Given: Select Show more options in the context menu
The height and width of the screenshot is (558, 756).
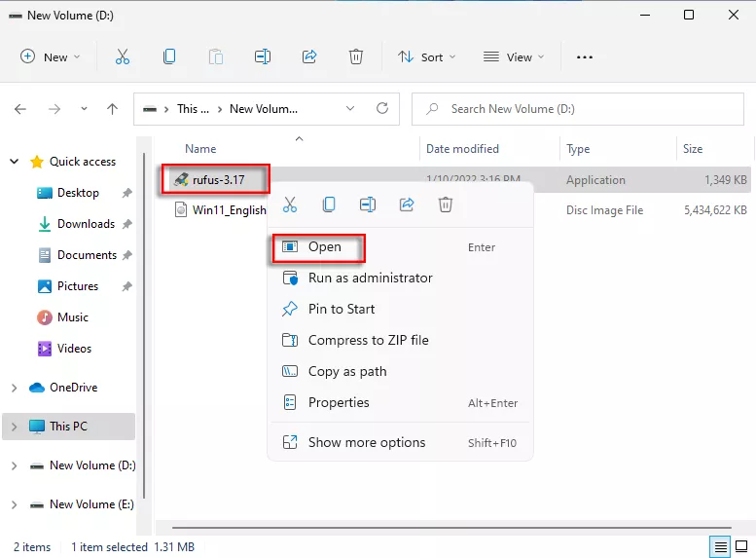Looking at the screenshot, I should [x=366, y=442].
